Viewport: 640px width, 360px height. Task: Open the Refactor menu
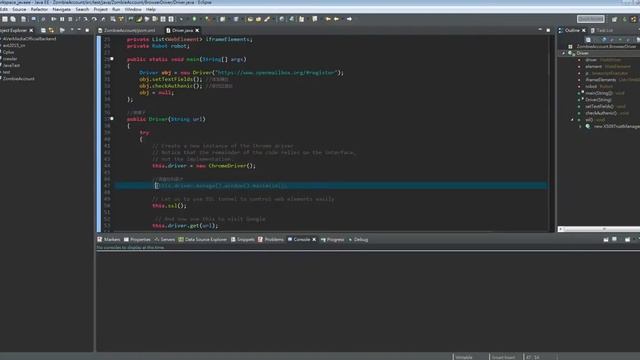[39, 9]
